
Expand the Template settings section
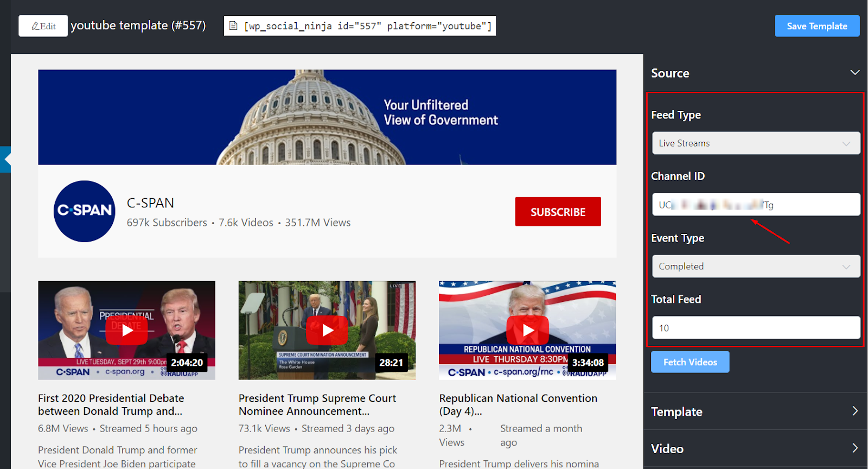756,411
